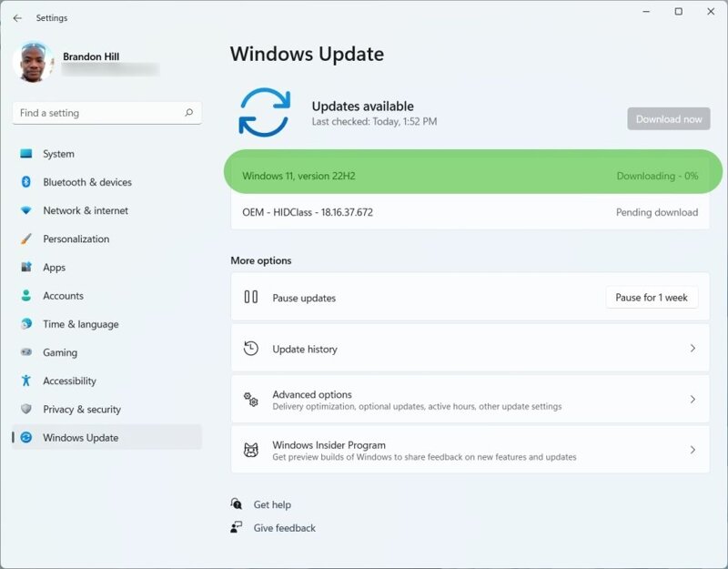Screen dimensions: 728x569
Task: Select Privacy & security category
Action: click(107, 409)
